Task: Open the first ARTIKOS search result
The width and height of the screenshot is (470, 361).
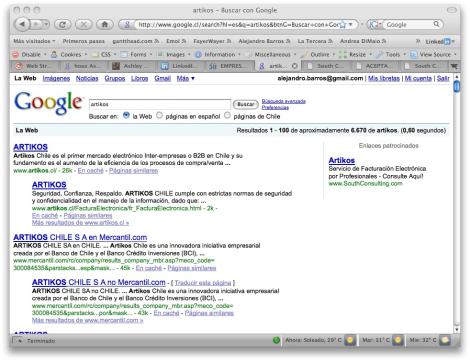Action: pos(30,147)
